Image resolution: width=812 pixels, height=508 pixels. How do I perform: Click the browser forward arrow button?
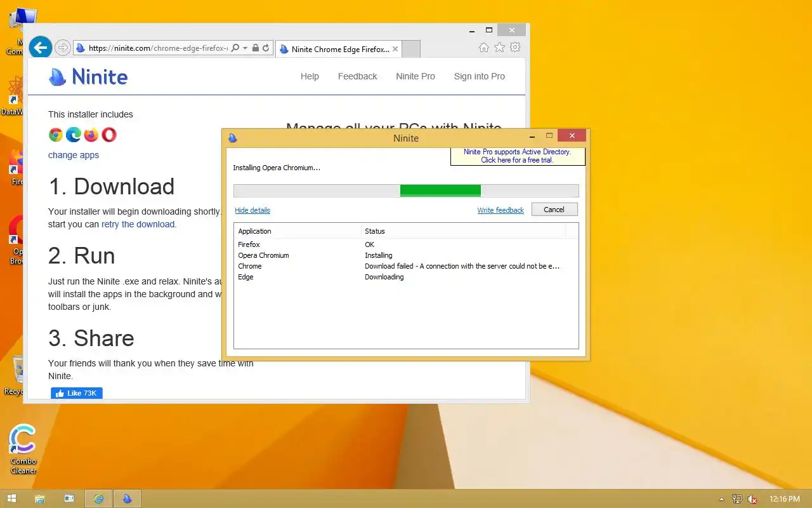coord(62,48)
